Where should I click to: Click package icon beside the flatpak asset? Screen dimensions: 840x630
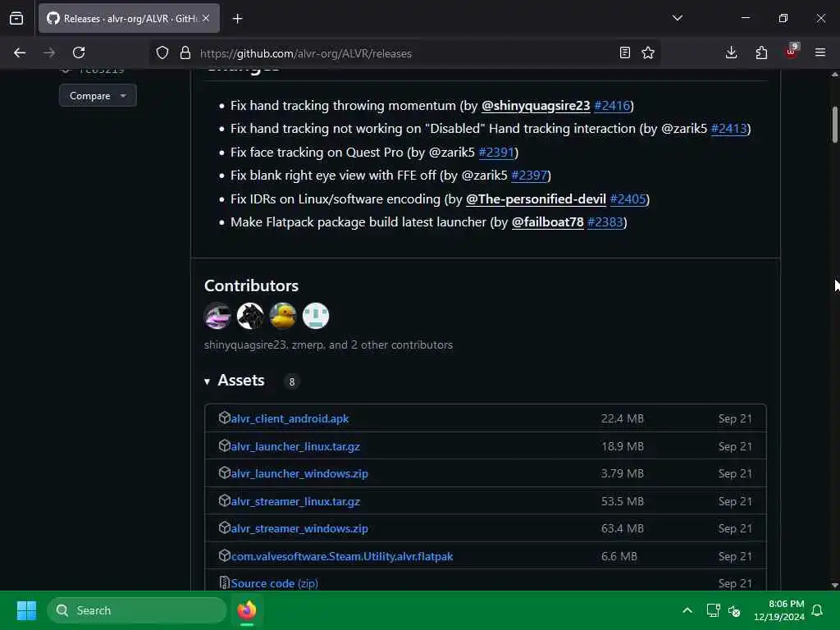pos(225,555)
